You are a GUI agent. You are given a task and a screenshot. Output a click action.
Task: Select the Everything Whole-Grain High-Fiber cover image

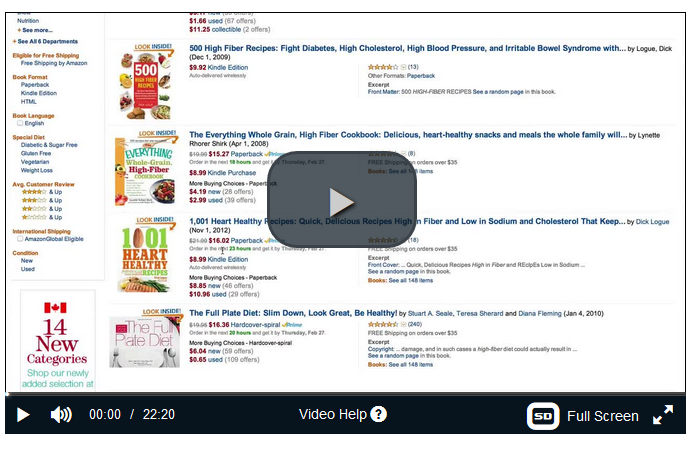click(146, 168)
